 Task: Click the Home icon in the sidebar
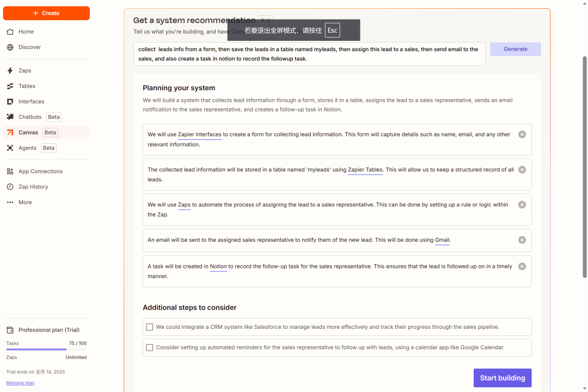(x=10, y=32)
